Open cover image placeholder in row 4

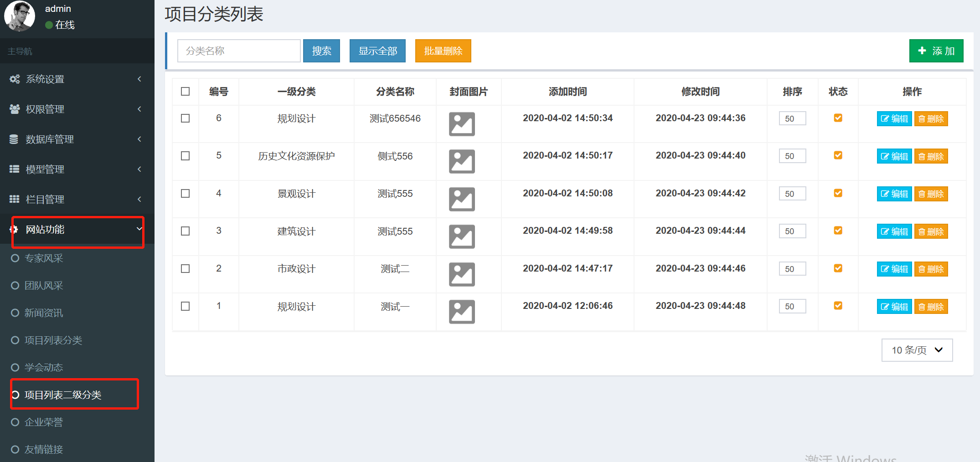click(462, 199)
